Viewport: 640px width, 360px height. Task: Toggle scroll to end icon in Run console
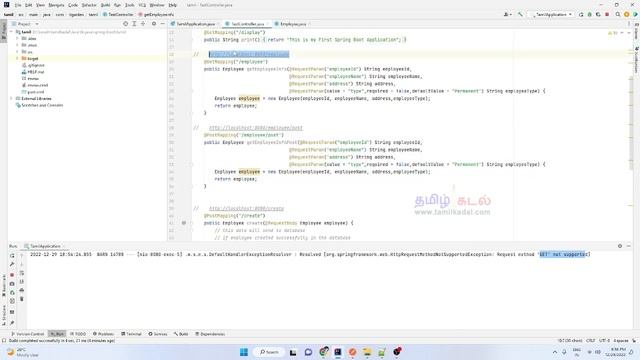point(22,282)
